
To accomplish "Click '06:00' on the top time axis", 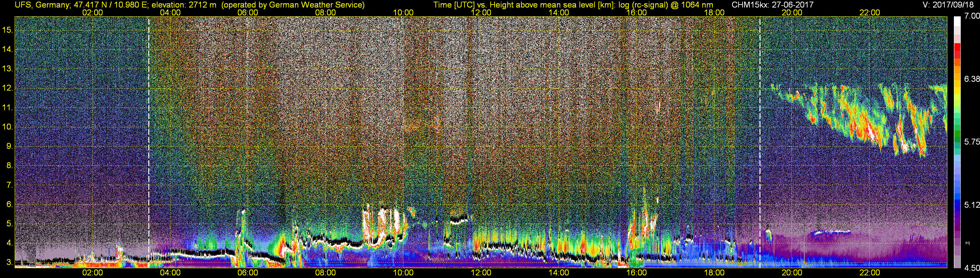I will pyautogui.click(x=248, y=12).
